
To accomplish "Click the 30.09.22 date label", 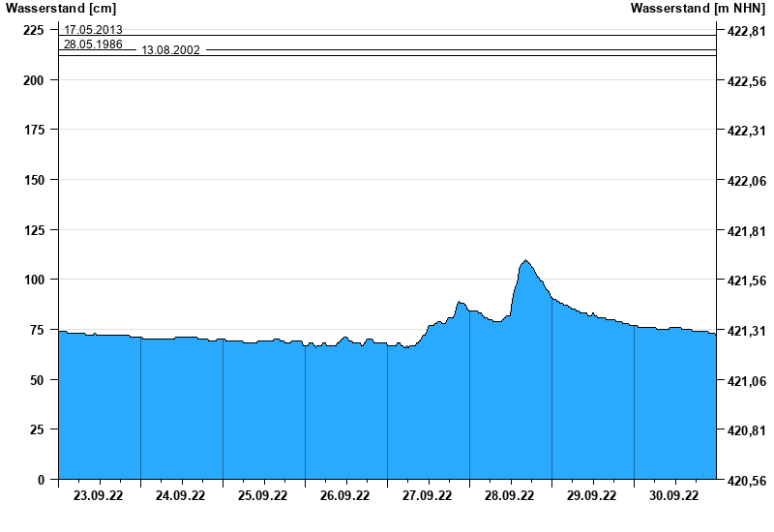I will pyautogui.click(x=675, y=496).
